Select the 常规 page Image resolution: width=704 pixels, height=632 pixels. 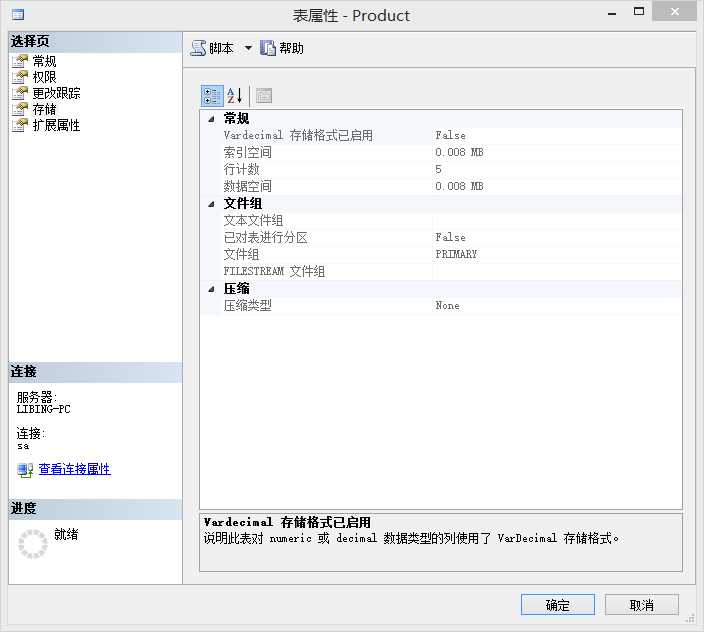(44, 61)
